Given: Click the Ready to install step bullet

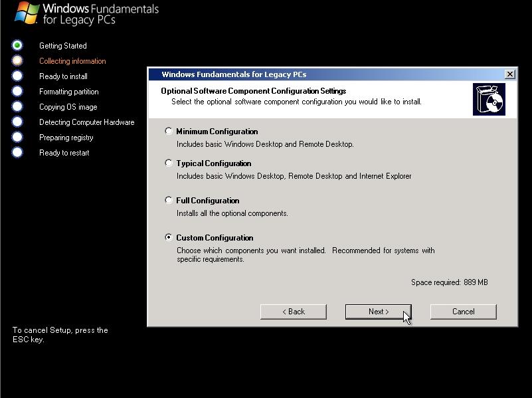Looking at the screenshot, I should [x=17, y=76].
